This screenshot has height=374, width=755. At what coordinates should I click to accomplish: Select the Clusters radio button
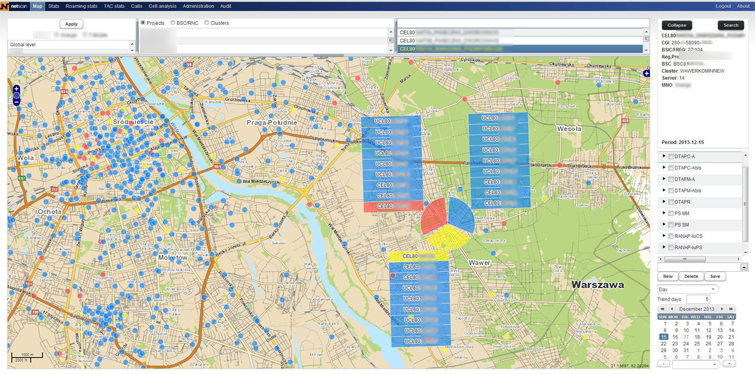pos(207,23)
